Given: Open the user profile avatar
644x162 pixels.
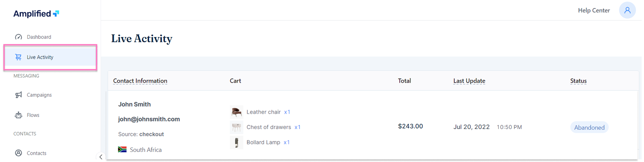Looking at the screenshot, I should pos(627,10).
